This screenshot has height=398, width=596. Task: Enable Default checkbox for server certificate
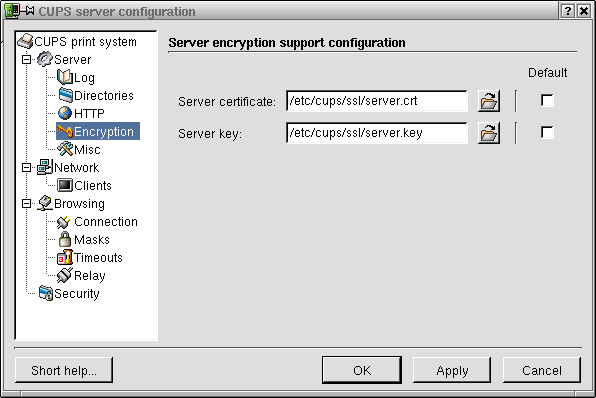click(547, 101)
